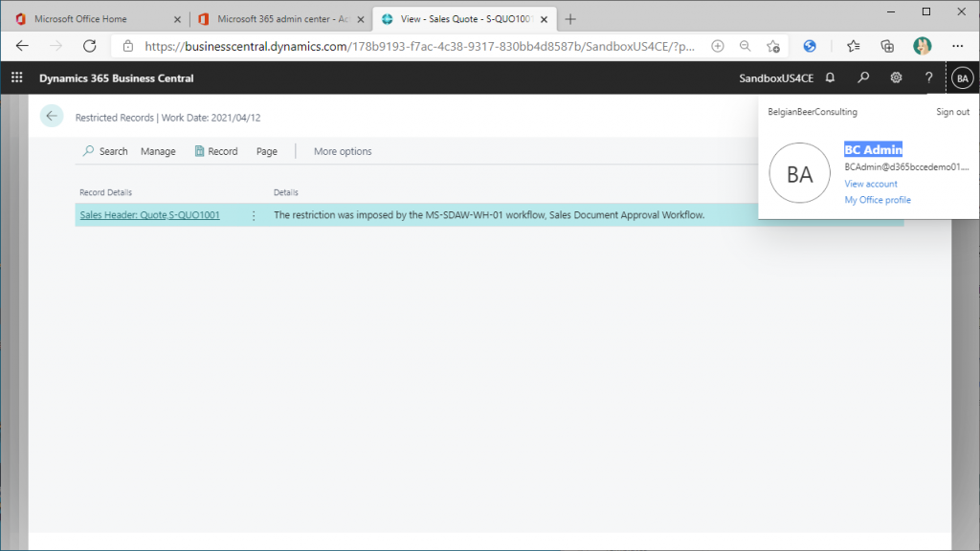Image resolution: width=980 pixels, height=551 pixels.
Task: Reload the page with the refresh button
Action: coord(90,46)
